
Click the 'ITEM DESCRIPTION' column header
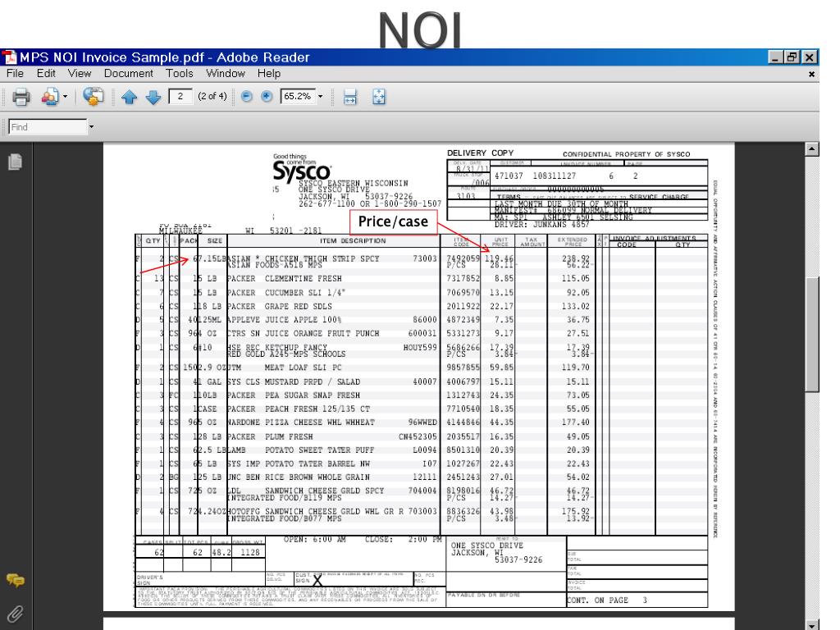(x=353, y=240)
